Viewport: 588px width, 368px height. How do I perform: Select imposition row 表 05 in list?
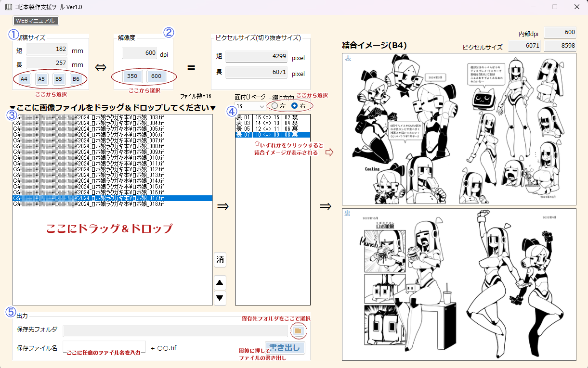point(272,129)
